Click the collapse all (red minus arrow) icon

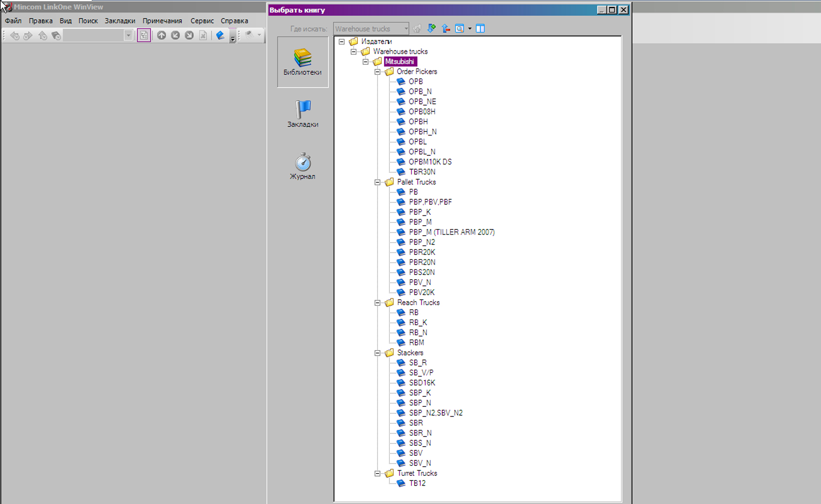[x=446, y=29]
